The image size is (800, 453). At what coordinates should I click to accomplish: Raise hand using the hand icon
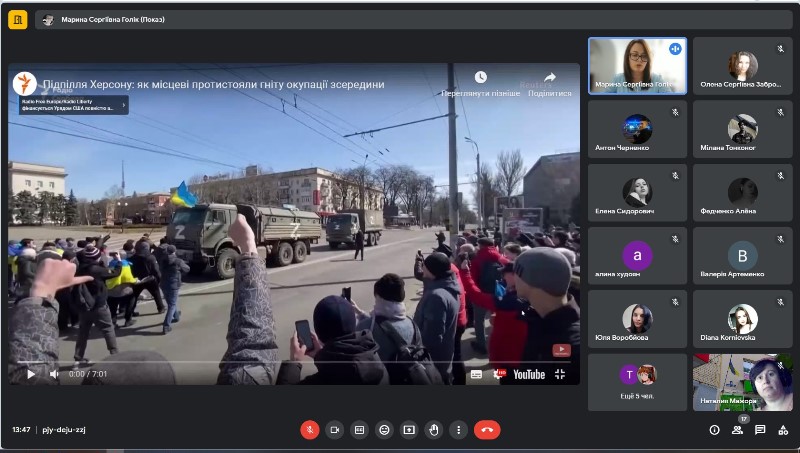pos(434,430)
